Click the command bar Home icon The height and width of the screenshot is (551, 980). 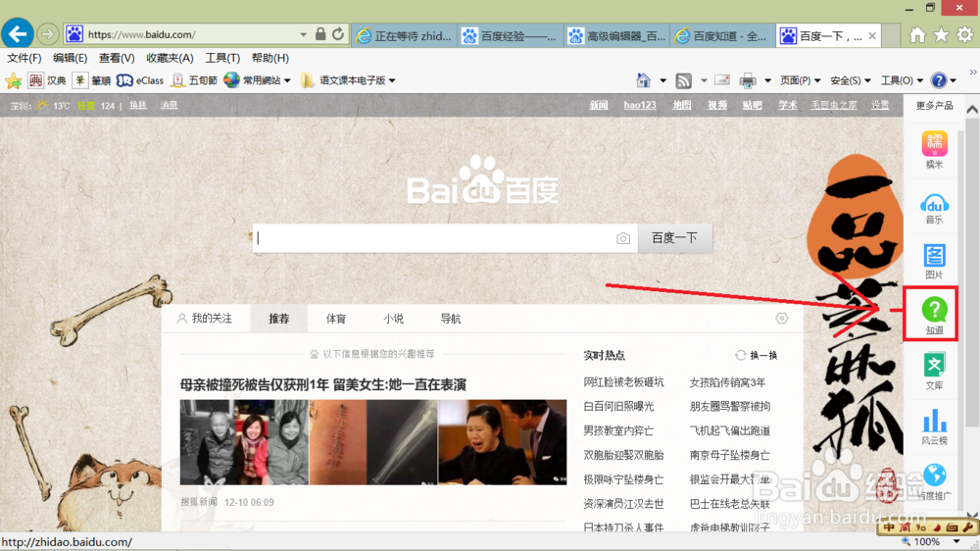pos(643,80)
